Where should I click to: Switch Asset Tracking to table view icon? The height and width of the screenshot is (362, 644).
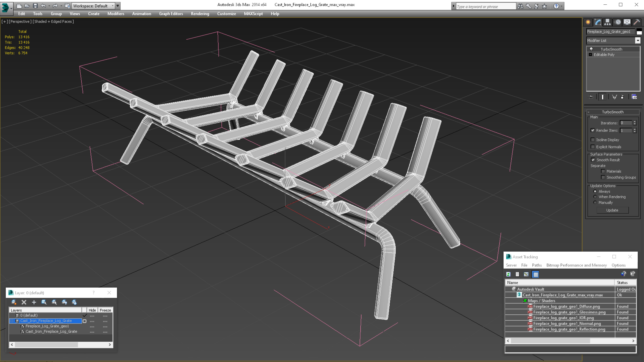pyautogui.click(x=536, y=274)
